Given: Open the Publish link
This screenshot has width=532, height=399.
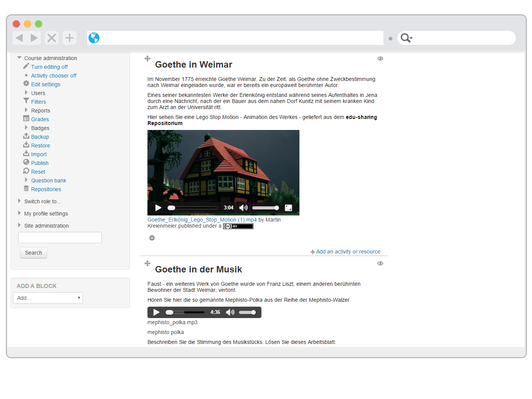Looking at the screenshot, I should [x=40, y=163].
